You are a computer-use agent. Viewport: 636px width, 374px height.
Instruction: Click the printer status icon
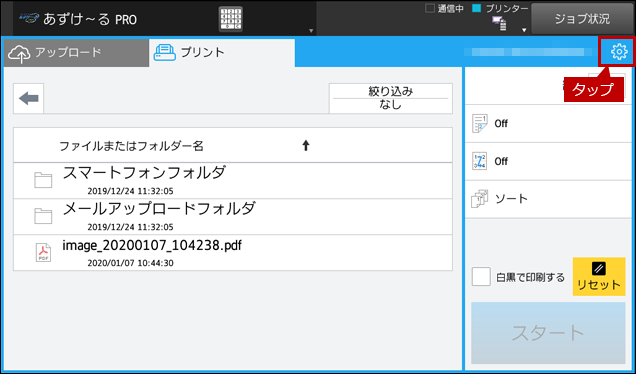pos(499,24)
